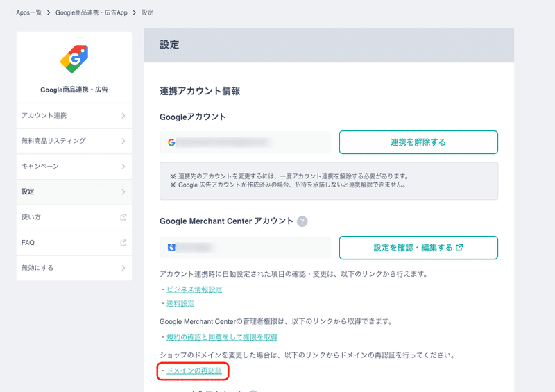Open 無料商品リスティング in the sidebar
The image size is (555, 392).
coord(74,141)
